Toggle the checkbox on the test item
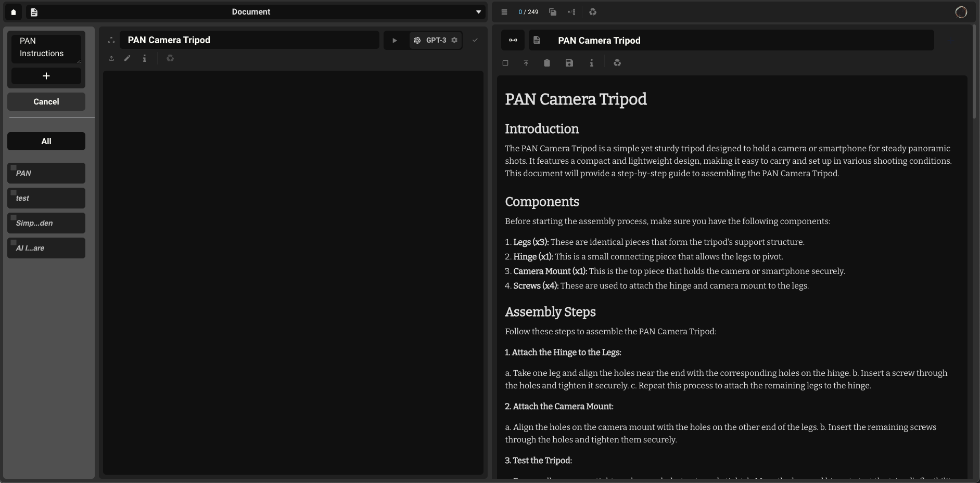This screenshot has width=980, height=483. (x=14, y=192)
